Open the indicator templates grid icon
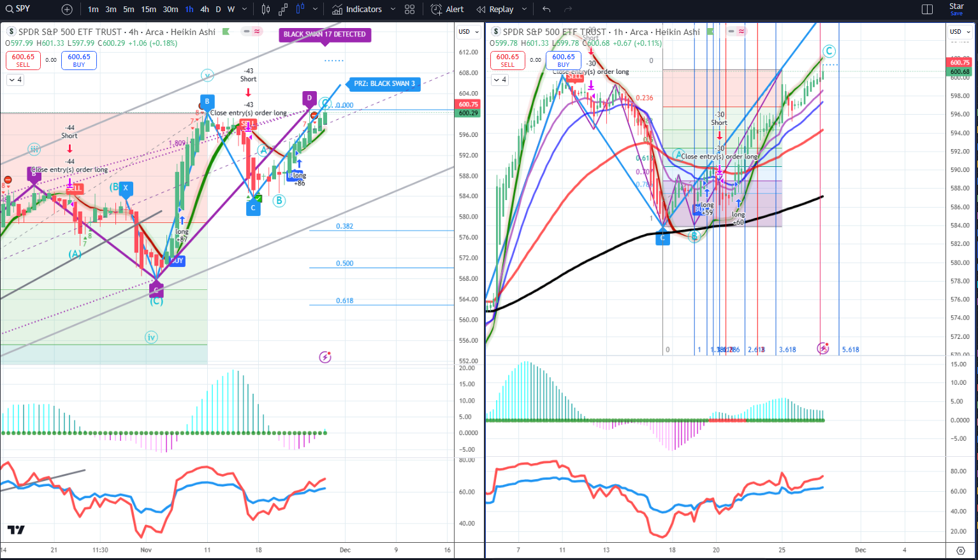Image resolution: width=978 pixels, height=560 pixels. pos(410,10)
